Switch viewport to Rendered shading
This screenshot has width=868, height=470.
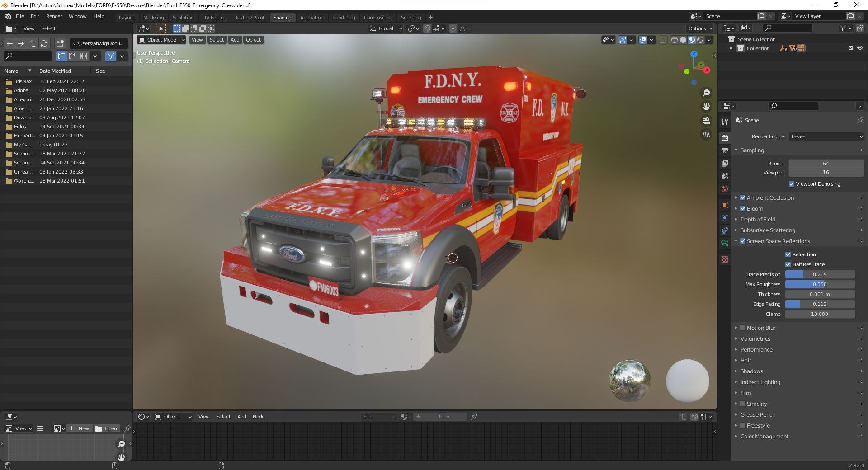(x=700, y=40)
